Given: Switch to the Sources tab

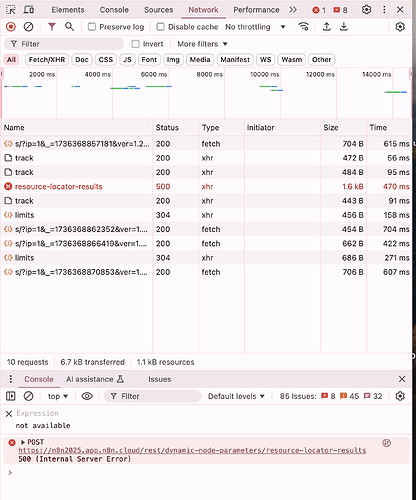Looking at the screenshot, I should click(x=158, y=10).
